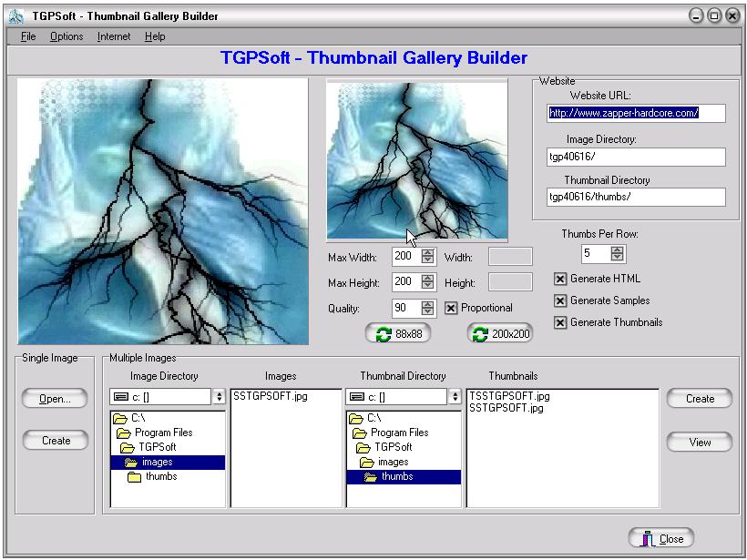747x560 pixels.
Task: Toggle the Proportional checkbox
Action: coord(451,309)
